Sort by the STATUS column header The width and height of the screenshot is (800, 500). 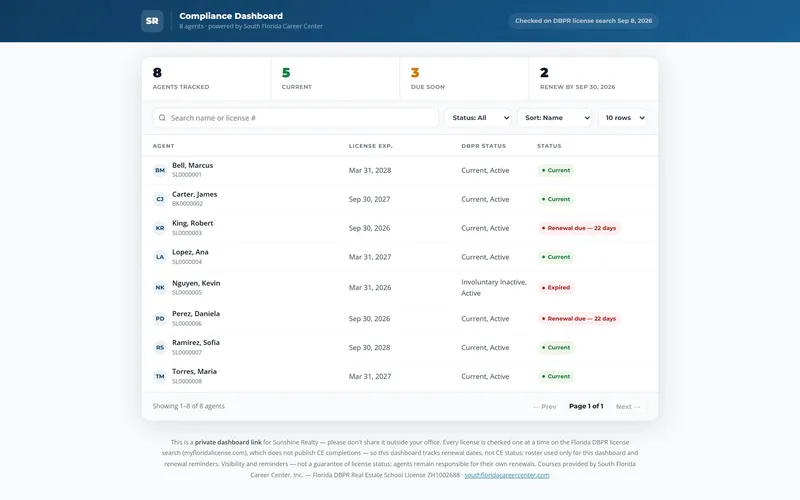click(549, 146)
